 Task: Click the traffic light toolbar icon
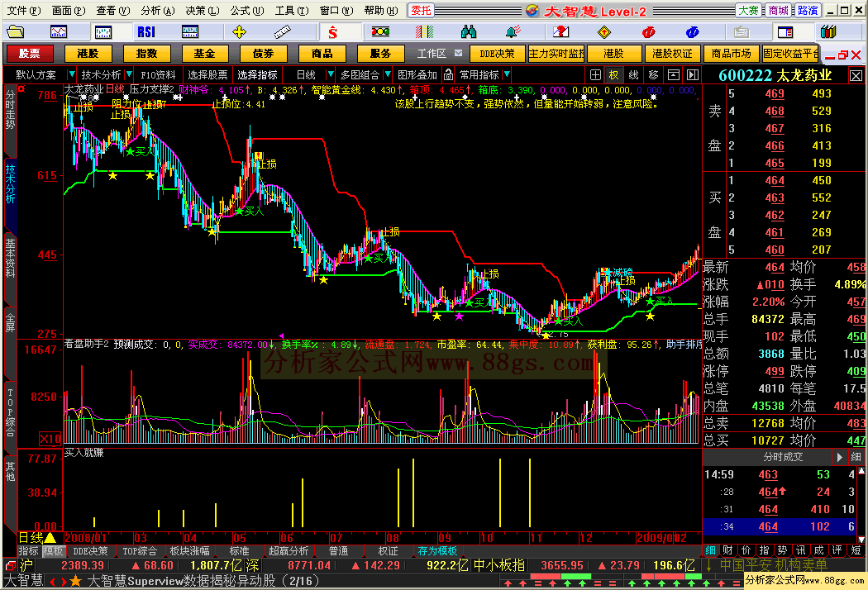(380, 32)
